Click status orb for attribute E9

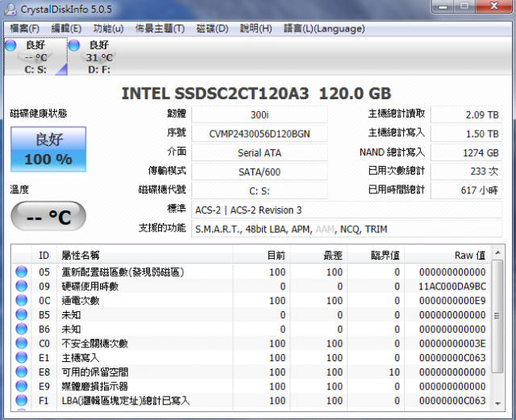pos(22,386)
